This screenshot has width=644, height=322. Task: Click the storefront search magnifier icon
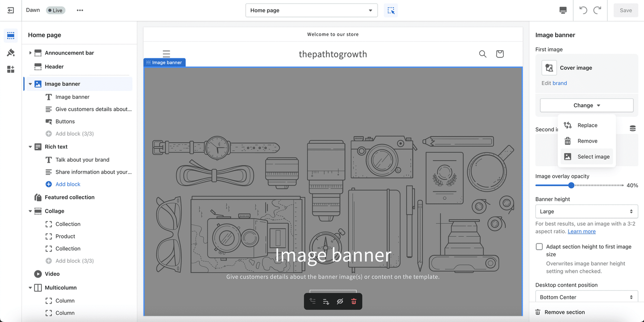click(483, 54)
